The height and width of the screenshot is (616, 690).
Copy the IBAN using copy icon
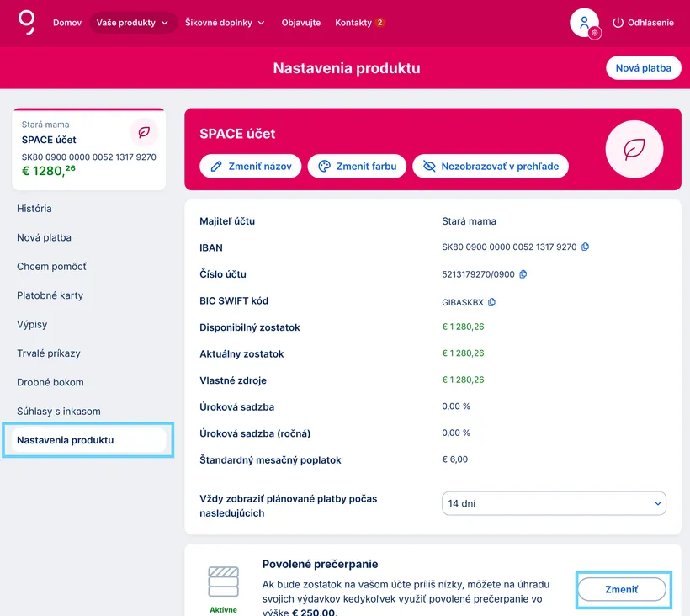[586, 247]
